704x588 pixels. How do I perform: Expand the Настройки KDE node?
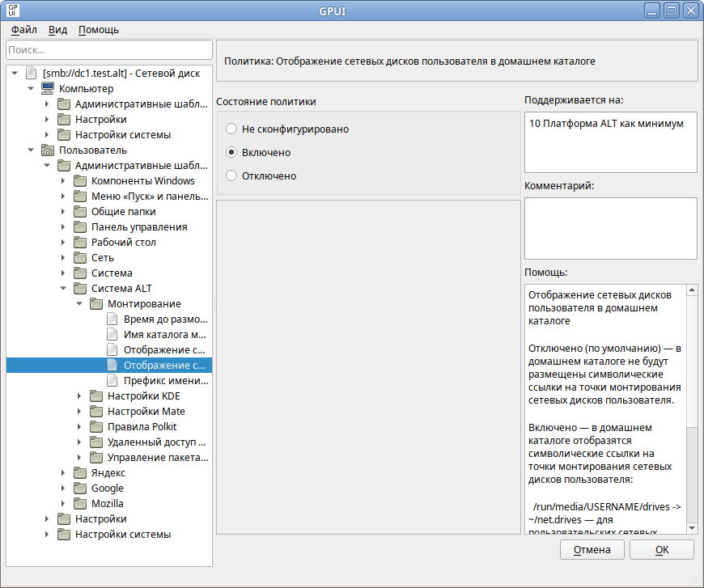click(x=79, y=396)
